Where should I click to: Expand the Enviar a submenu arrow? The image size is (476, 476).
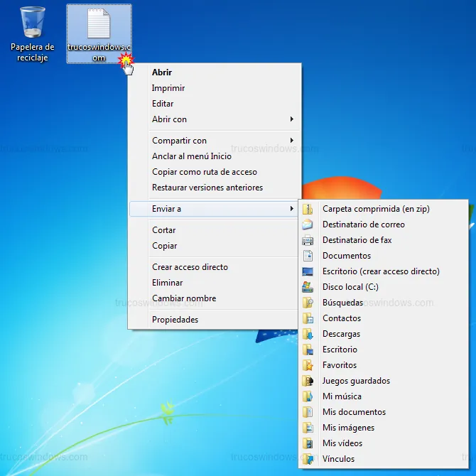tap(291, 209)
